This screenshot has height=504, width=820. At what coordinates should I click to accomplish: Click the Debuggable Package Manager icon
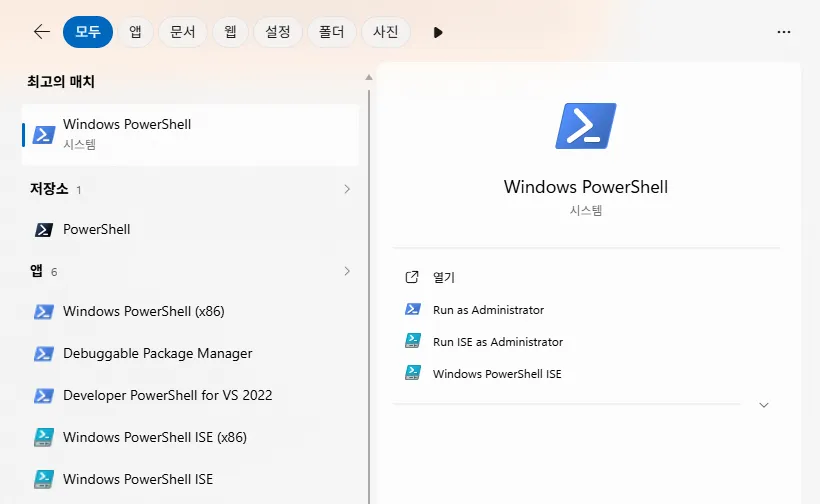coord(44,353)
